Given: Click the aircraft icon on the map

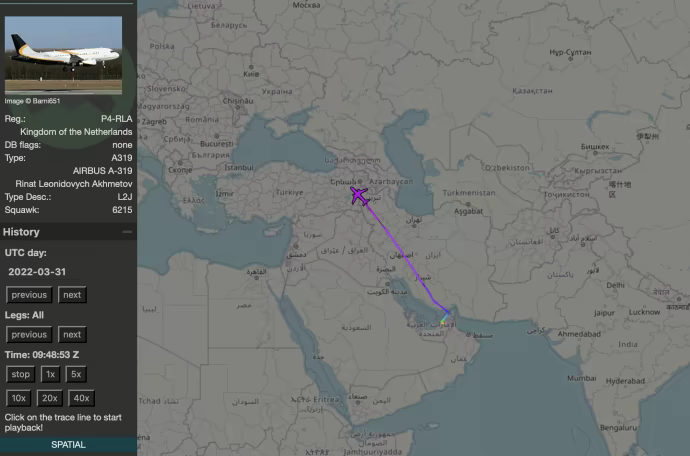Looking at the screenshot, I should [359, 194].
